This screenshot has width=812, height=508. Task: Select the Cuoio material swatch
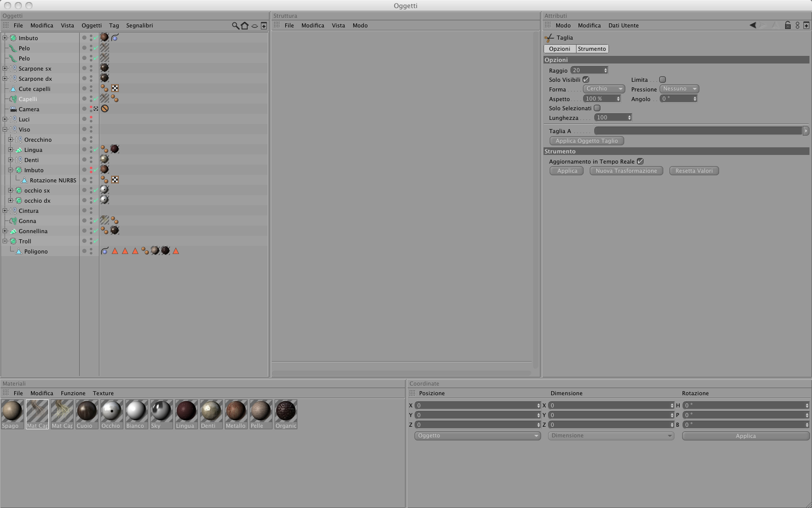[x=86, y=414]
